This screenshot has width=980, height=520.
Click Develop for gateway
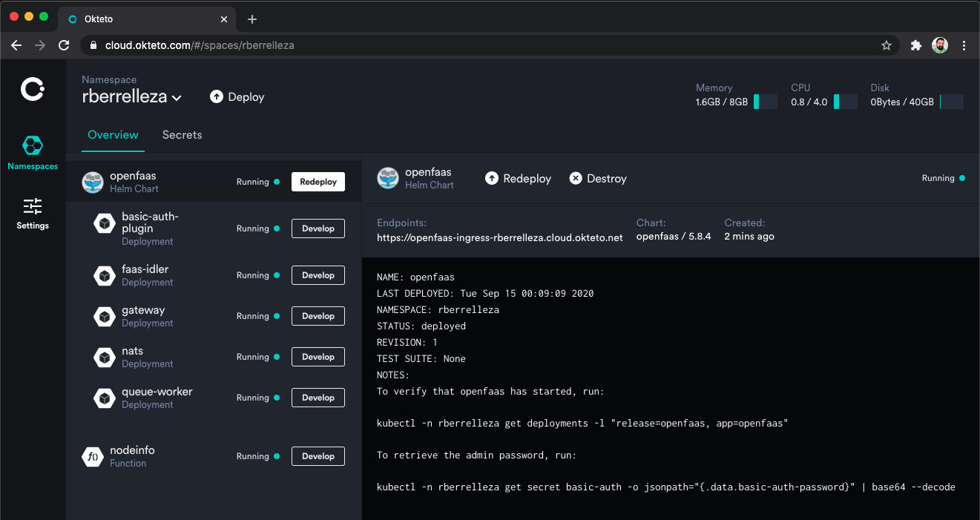pos(318,316)
